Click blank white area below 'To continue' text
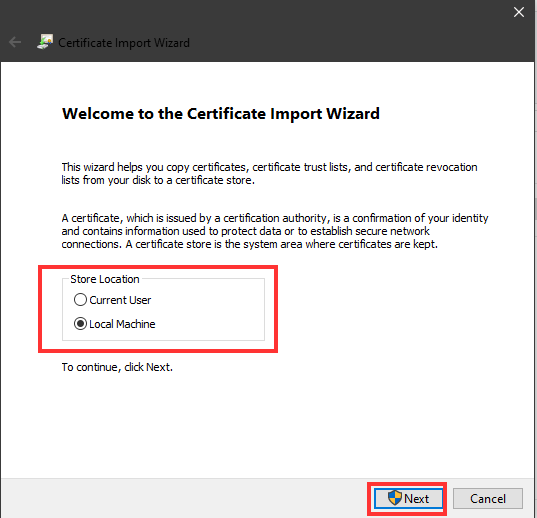Screen dimensions: 537x518 267,425
